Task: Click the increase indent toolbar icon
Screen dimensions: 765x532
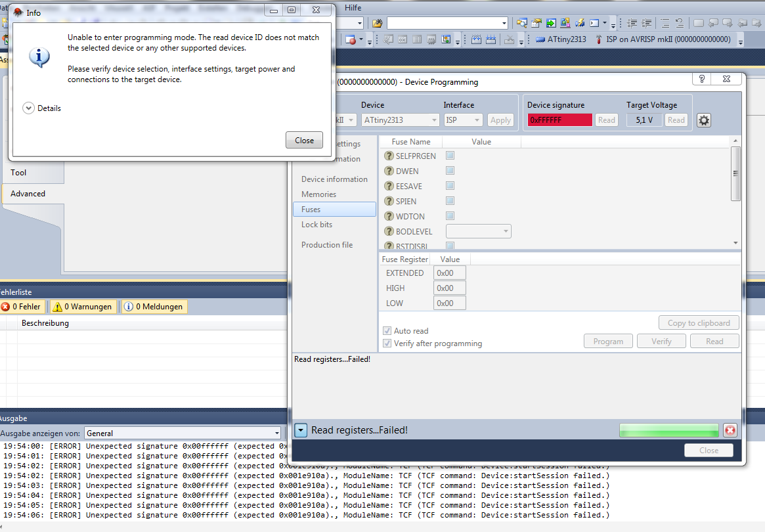Action: pyautogui.click(x=646, y=23)
